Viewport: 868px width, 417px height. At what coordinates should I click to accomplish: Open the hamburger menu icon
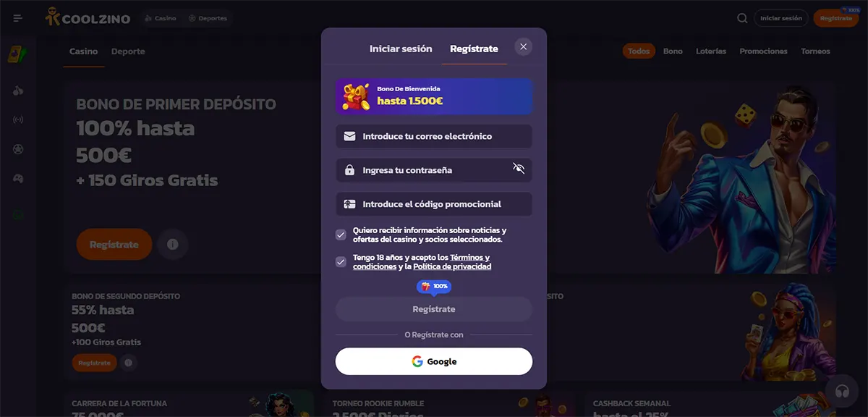tap(18, 18)
